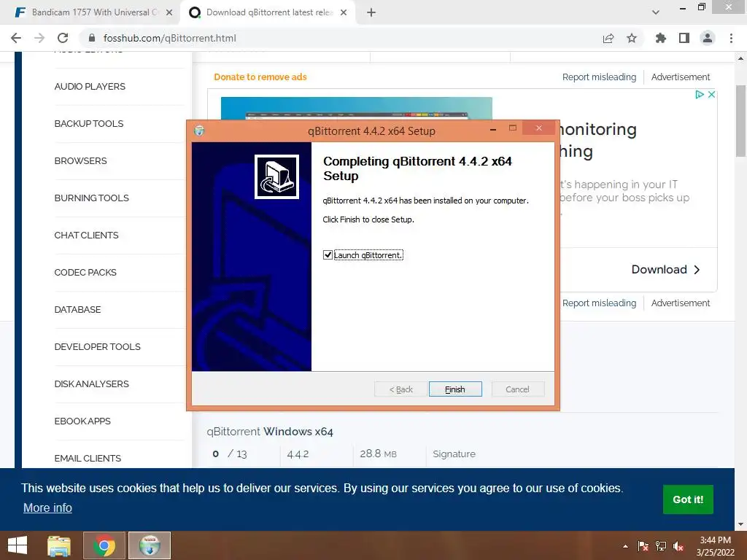Open the More info cookie link

[x=47, y=507]
